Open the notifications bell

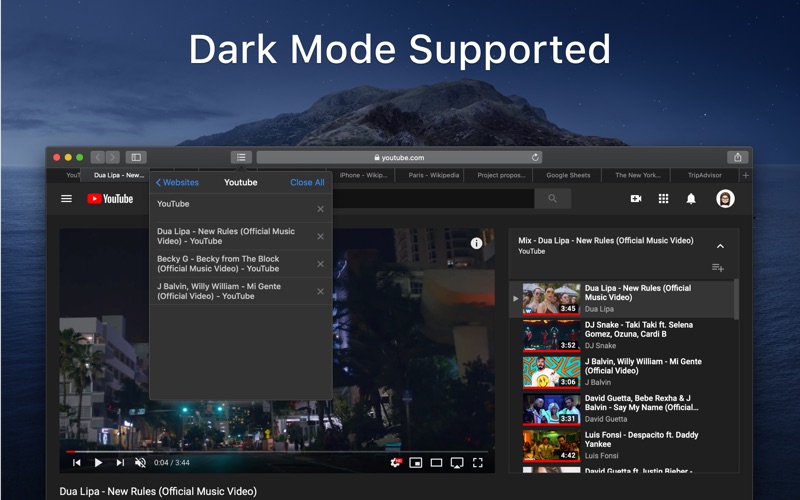691,198
